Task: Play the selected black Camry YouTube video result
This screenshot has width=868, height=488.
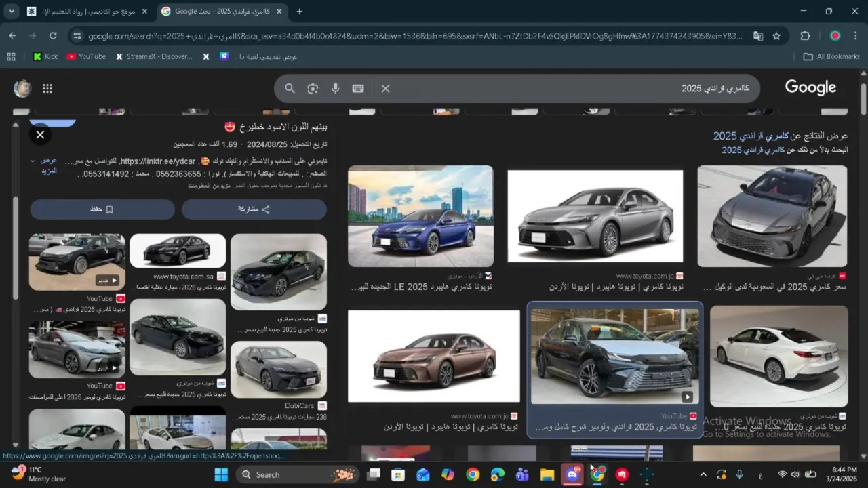Action: [615, 357]
